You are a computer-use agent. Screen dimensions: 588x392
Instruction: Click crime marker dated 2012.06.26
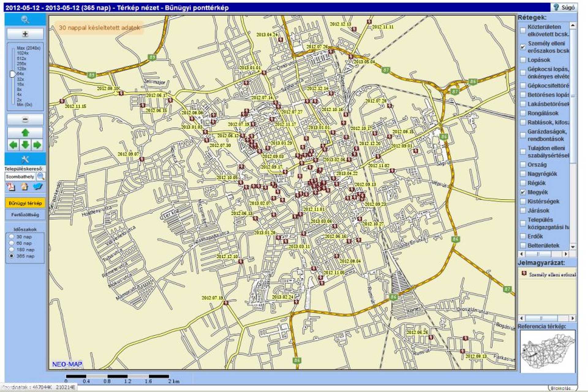pos(431,337)
